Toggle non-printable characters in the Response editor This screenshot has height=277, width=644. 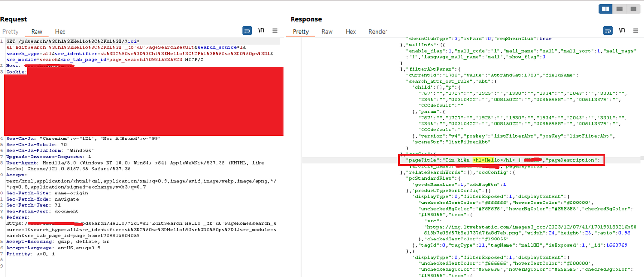pyautogui.click(x=622, y=30)
